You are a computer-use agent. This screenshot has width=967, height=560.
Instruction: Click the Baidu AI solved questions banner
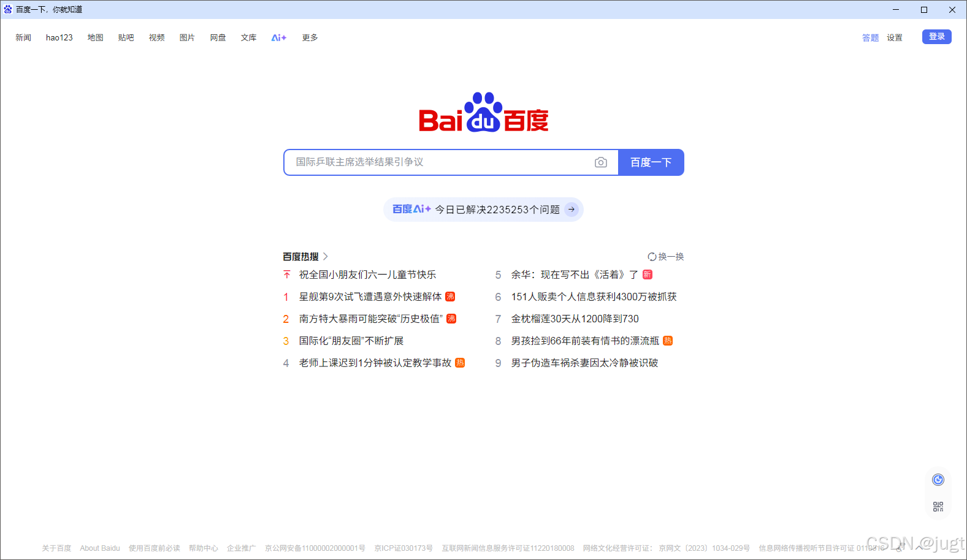coord(483,210)
